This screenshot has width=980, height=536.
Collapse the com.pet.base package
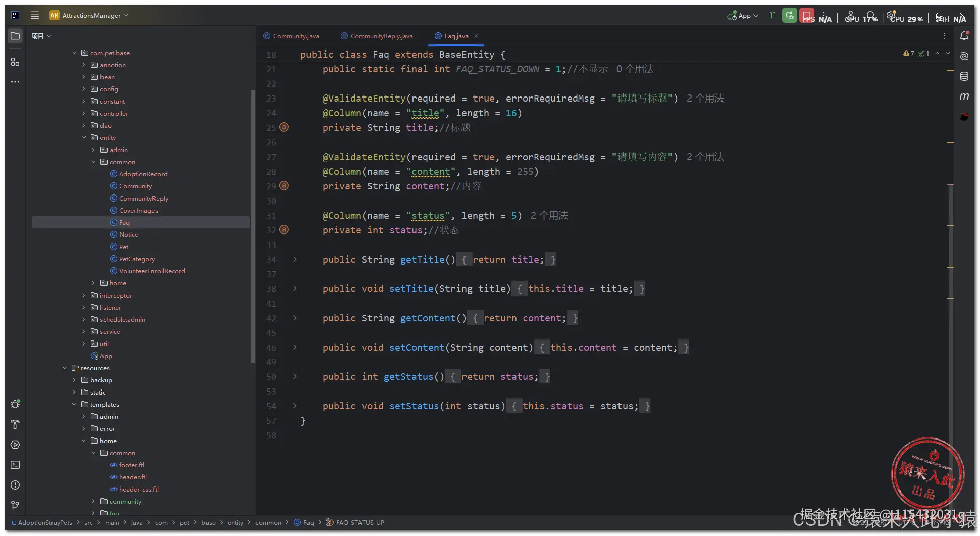(74, 53)
